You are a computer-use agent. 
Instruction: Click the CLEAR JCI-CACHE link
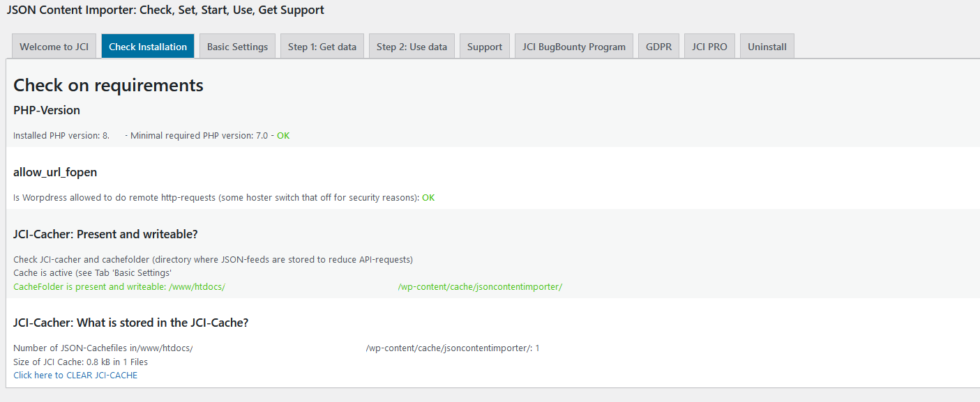[x=75, y=375]
